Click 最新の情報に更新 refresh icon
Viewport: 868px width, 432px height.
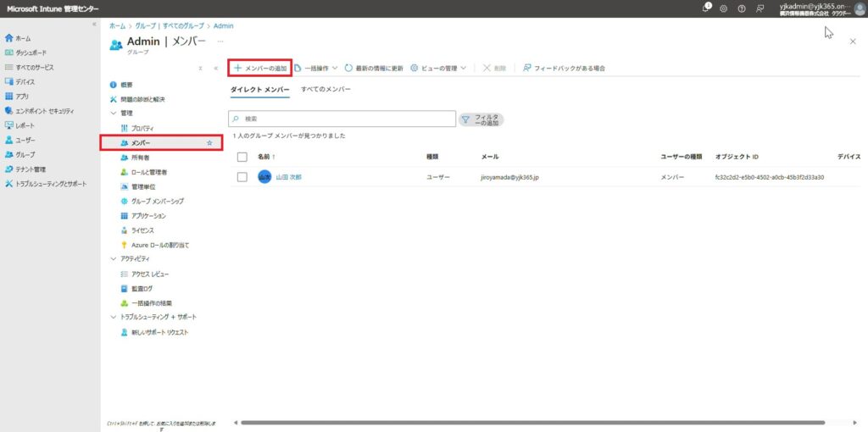click(349, 68)
